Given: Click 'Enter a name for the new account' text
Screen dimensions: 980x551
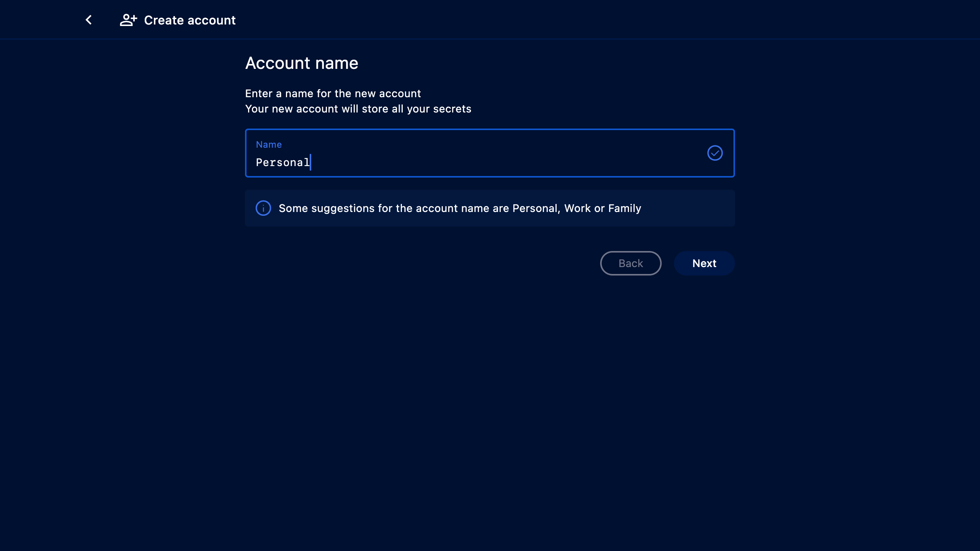Looking at the screenshot, I should [333, 93].
